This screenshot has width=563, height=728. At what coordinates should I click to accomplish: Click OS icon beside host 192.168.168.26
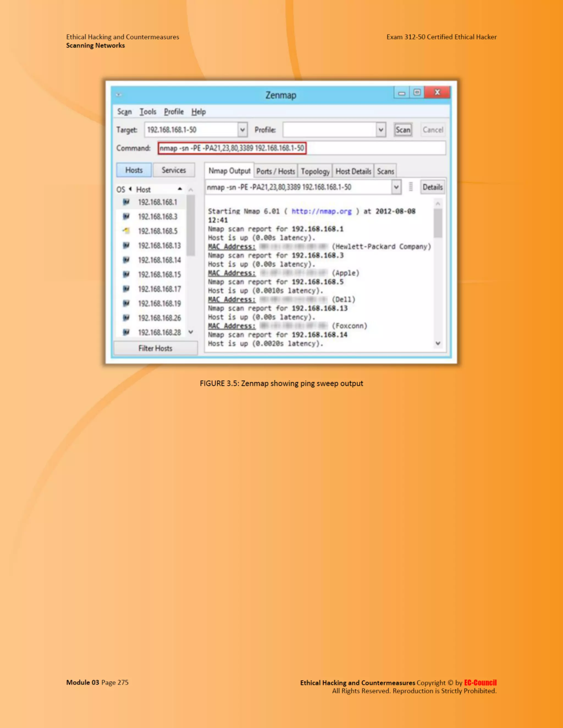pos(126,318)
